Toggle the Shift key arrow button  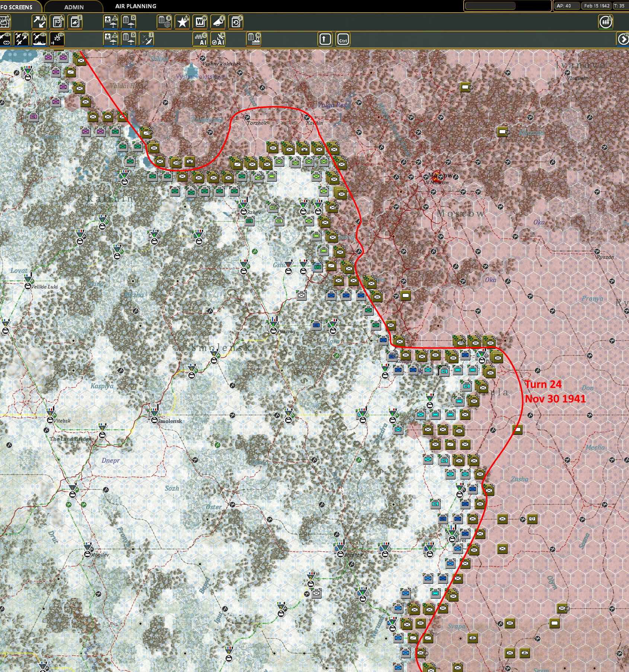[325, 39]
